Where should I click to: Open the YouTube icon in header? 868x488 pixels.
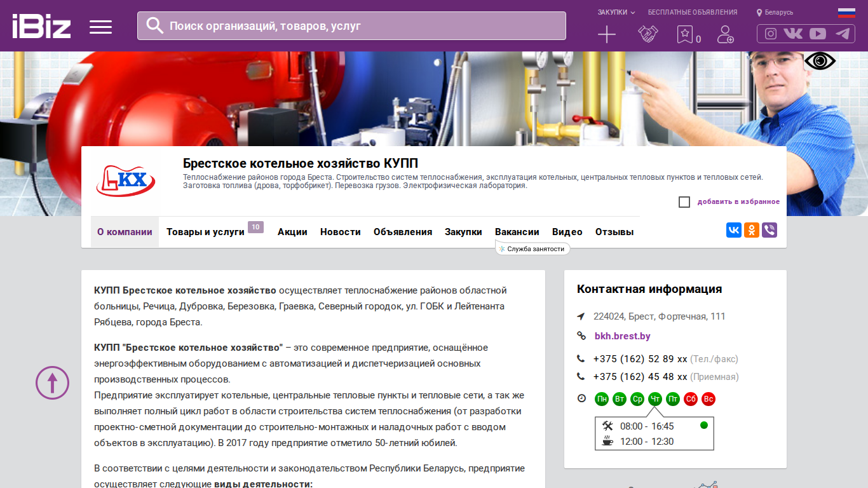tap(818, 34)
